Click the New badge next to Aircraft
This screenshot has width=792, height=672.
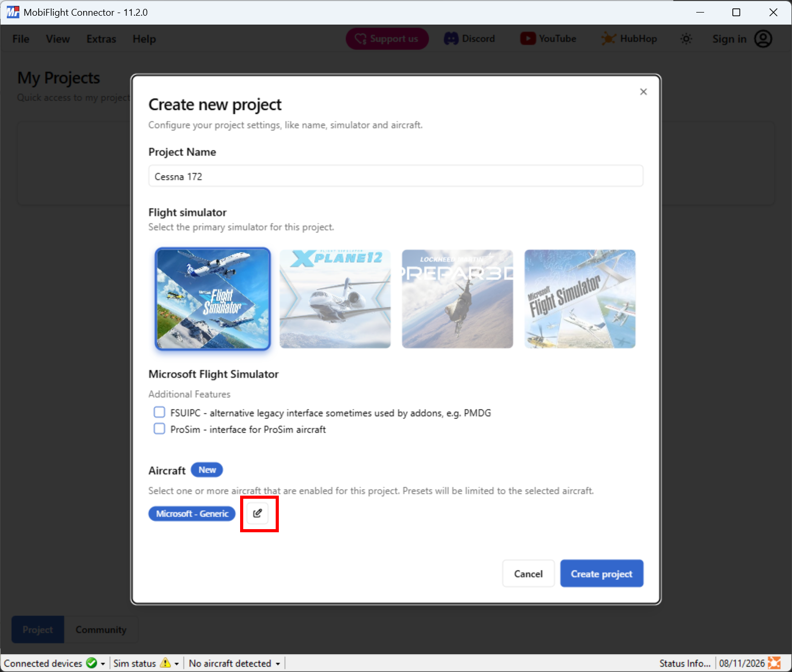(207, 470)
